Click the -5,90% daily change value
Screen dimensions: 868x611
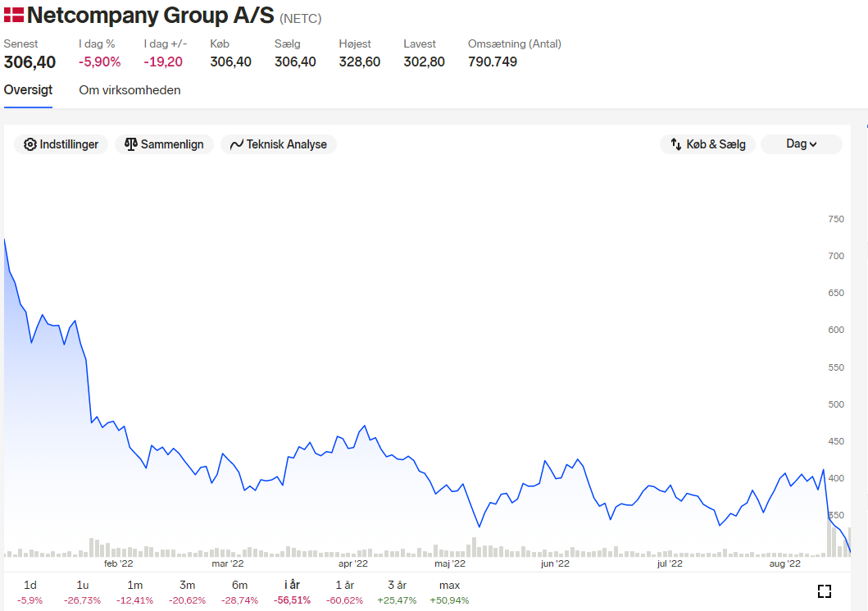coord(100,62)
